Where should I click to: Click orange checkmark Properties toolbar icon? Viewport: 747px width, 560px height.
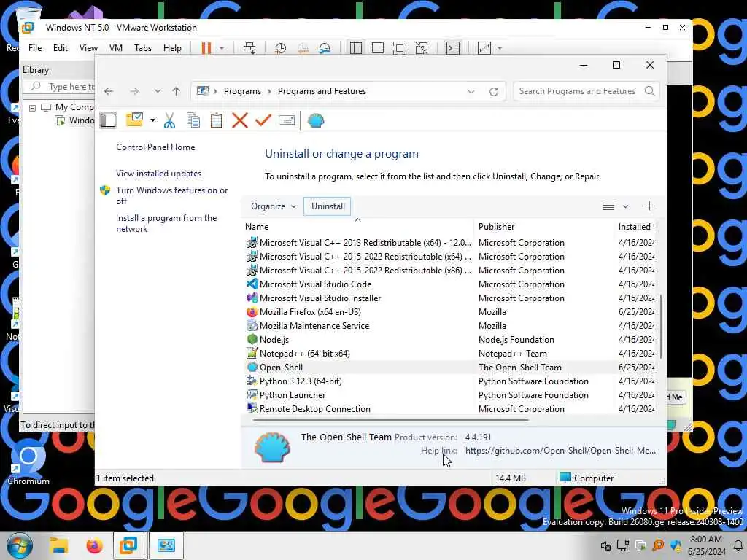[263, 120]
